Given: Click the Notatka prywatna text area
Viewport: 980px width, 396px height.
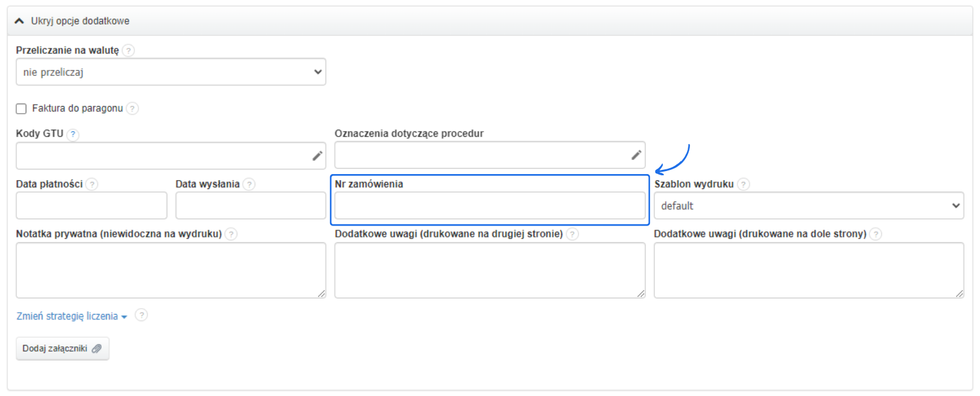Looking at the screenshot, I should (170, 270).
